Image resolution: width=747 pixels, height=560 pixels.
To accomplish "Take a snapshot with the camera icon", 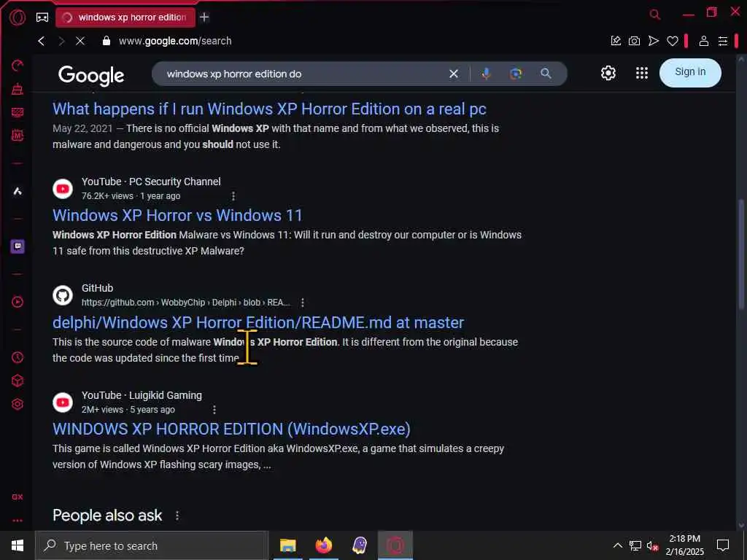I will [634, 41].
